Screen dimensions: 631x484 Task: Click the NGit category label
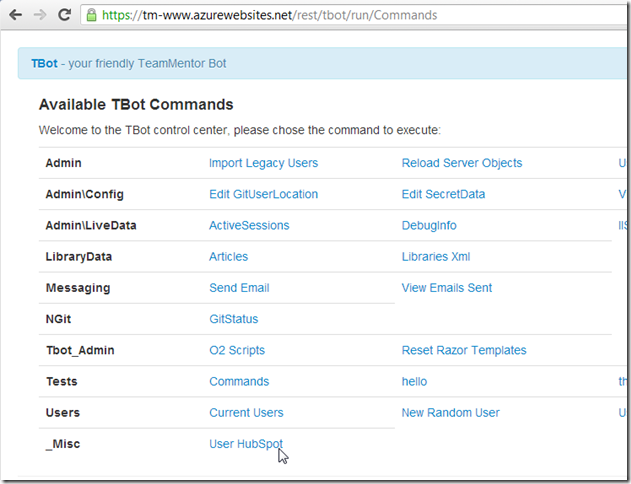pyautogui.click(x=58, y=319)
